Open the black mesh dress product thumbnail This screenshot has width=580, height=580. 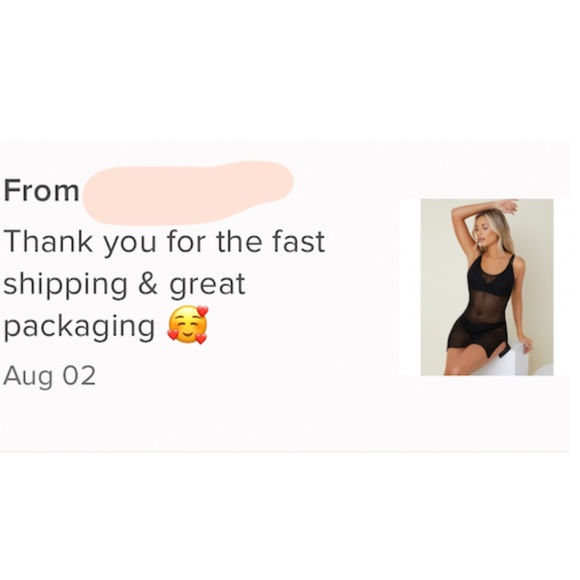(x=487, y=287)
